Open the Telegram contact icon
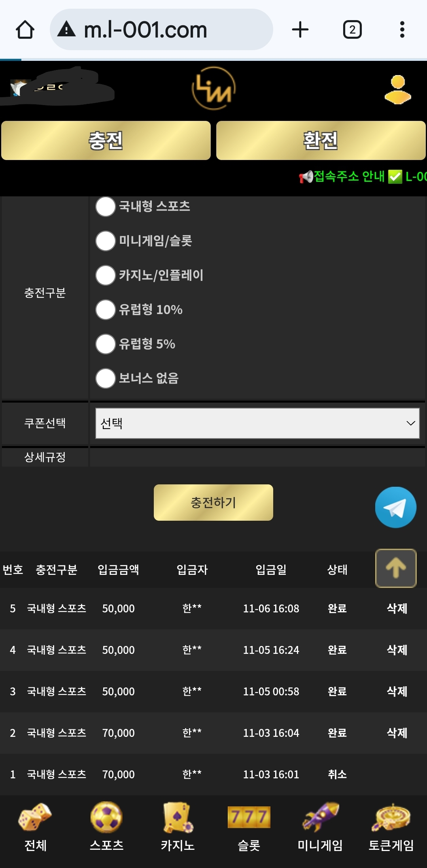Screen dimensions: 427x868 (395, 507)
